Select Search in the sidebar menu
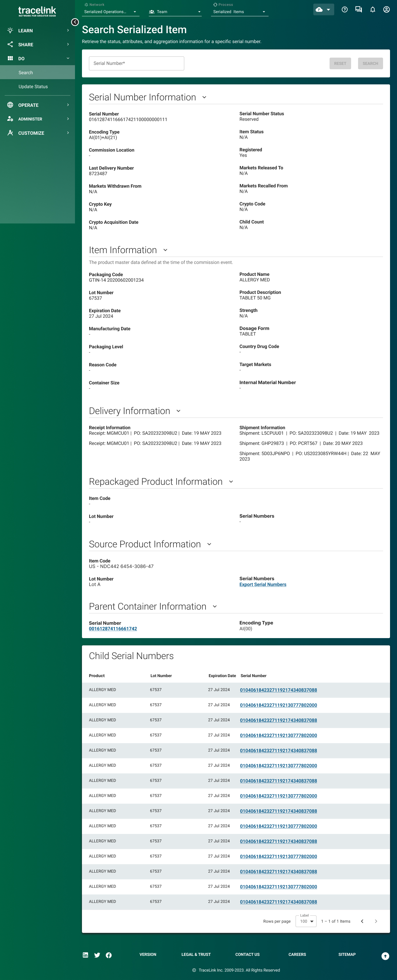Screen dimensions: 397x980 coord(37,72)
